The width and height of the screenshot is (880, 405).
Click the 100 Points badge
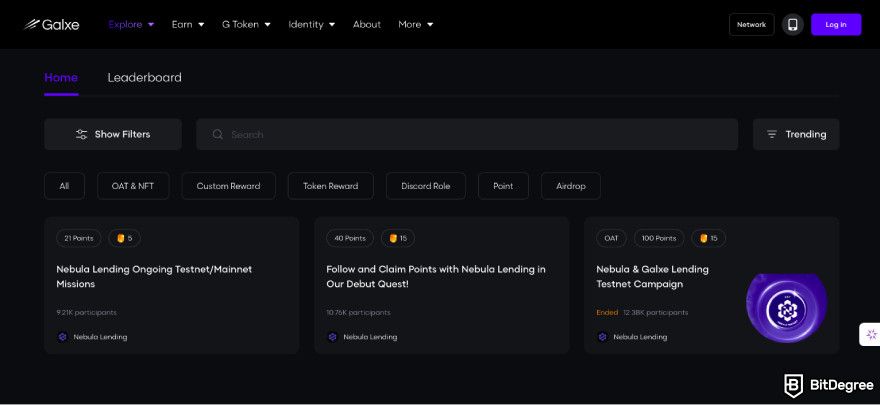coord(659,238)
